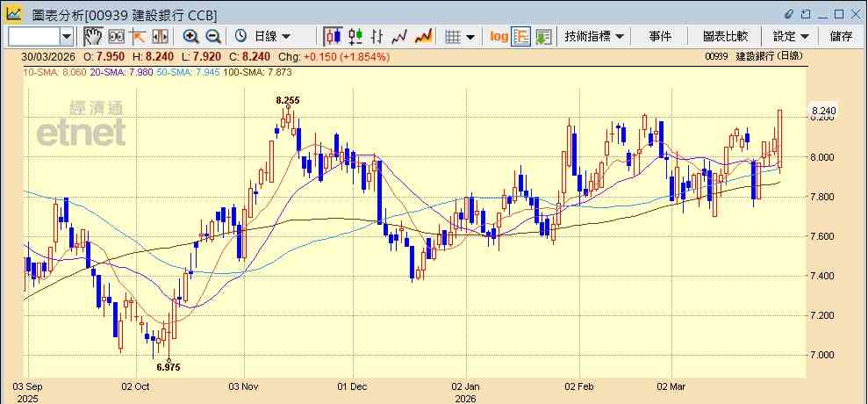Click the 7.400 price axis label

point(823,276)
